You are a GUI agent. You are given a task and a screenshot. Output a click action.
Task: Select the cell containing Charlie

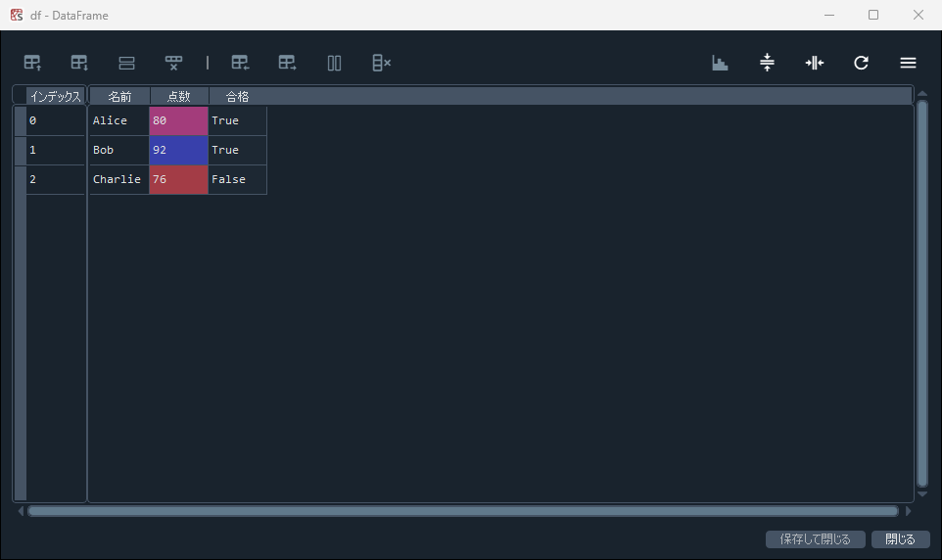point(118,180)
